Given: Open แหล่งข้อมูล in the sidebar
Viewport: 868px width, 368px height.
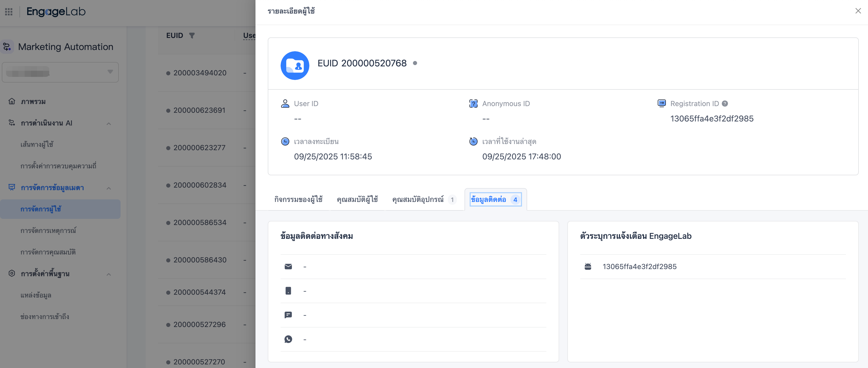Looking at the screenshot, I should pos(36,295).
